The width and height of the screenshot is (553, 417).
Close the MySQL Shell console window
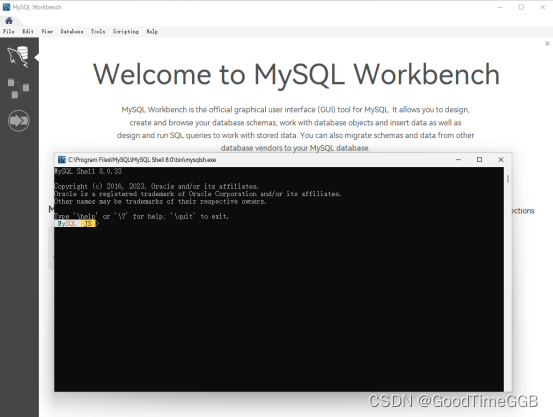[x=501, y=159]
